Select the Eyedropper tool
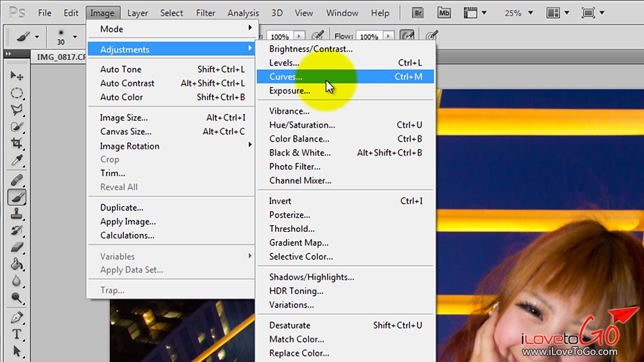Image resolution: width=644 pixels, height=362 pixels. (x=17, y=160)
